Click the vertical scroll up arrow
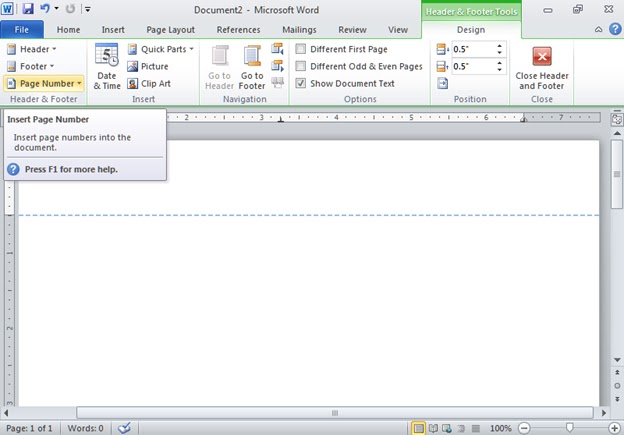 (x=617, y=133)
